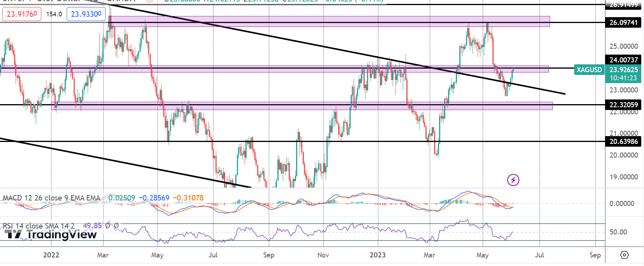Viewport: 644px width, 266px height.
Task: Select the 20.63986 horizontal line price label
Action: point(624,141)
